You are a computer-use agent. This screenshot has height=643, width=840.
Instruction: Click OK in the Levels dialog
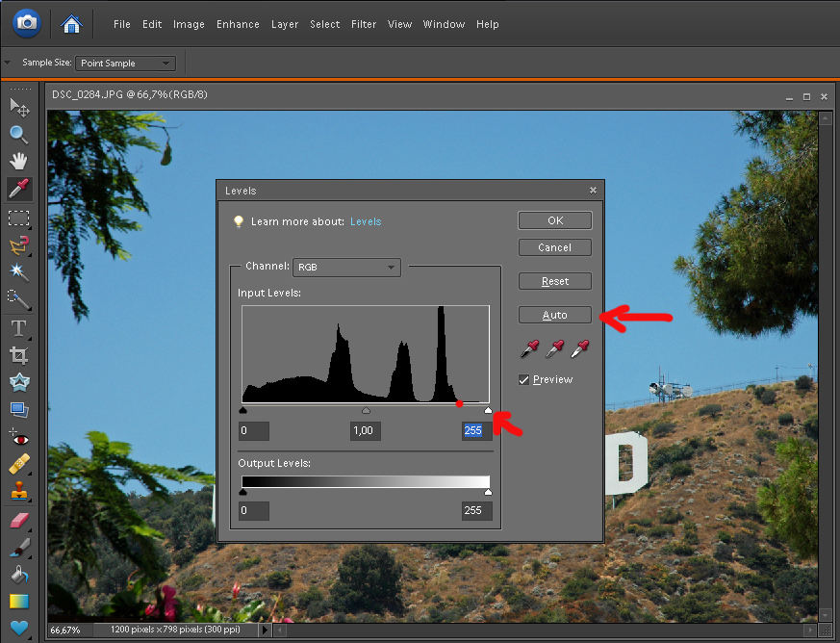coord(554,220)
